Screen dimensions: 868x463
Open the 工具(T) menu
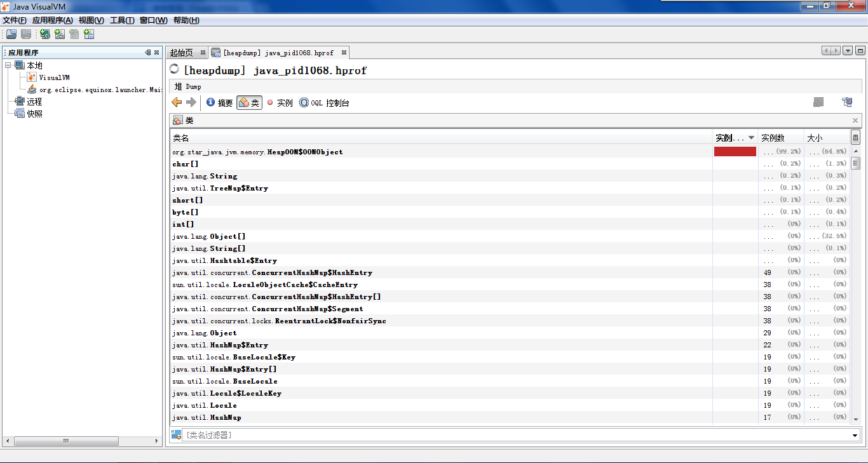(x=122, y=20)
